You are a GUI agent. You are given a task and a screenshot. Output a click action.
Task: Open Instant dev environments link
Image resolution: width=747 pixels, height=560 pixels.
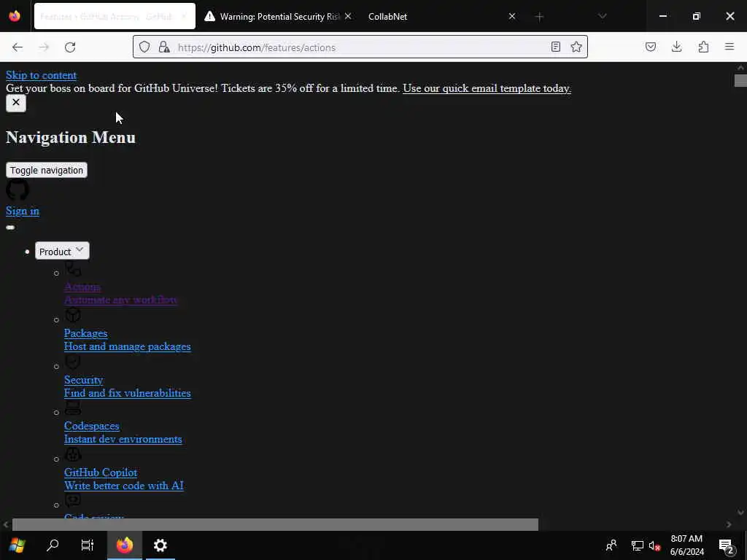click(x=123, y=439)
